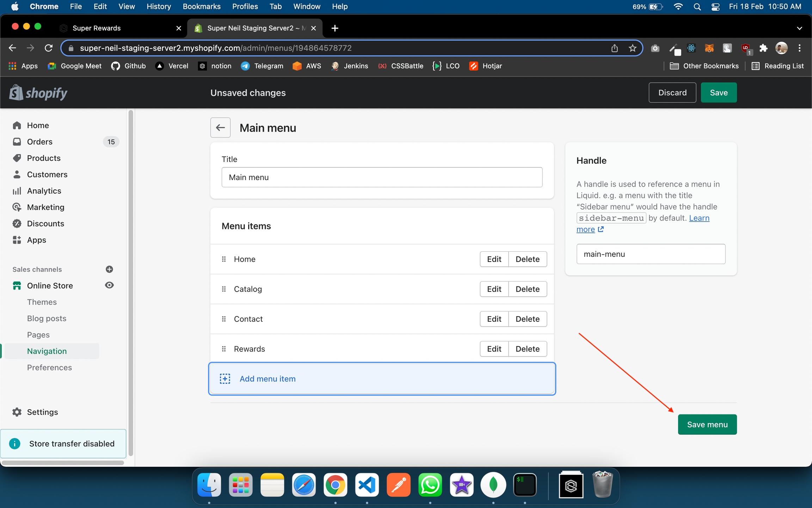Image resolution: width=812 pixels, height=508 pixels.
Task: Click the Shopify logo in the header
Action: click(38, 93)
